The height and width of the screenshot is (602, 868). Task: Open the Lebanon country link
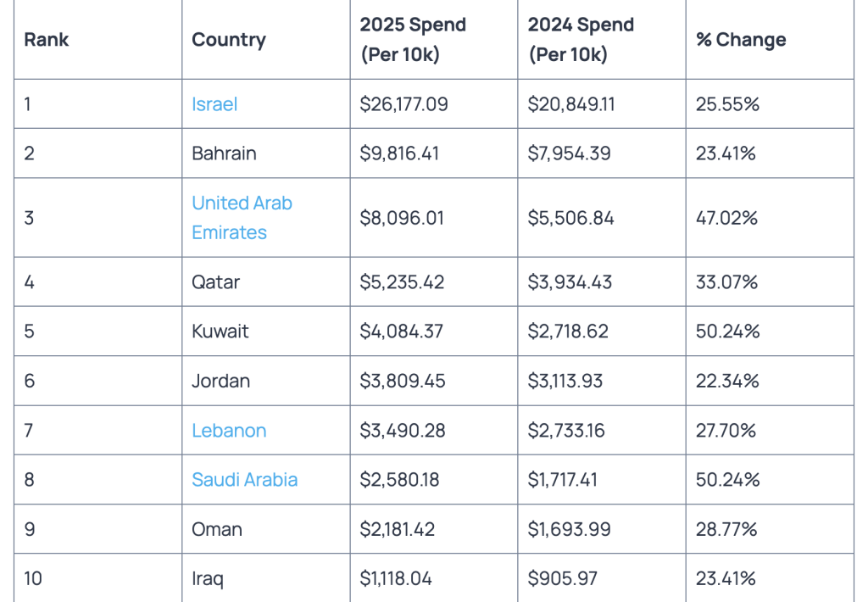[x=229, y=431]
